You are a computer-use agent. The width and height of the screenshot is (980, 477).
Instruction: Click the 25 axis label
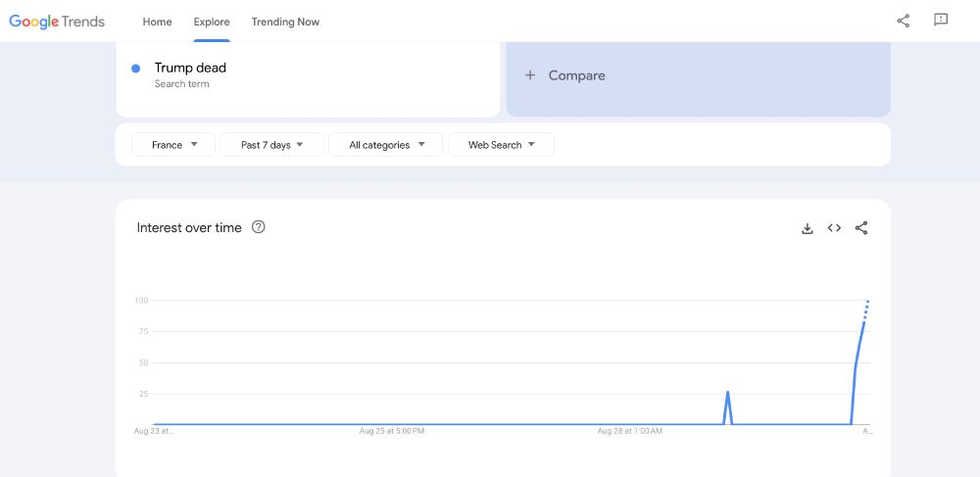pos(143,394)
